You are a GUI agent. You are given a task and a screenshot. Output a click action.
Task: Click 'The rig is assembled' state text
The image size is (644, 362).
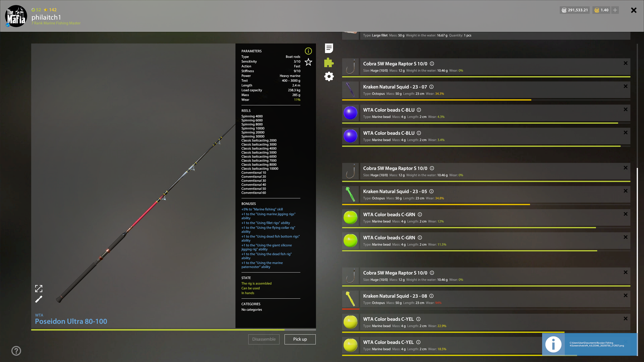coord(256,283)
